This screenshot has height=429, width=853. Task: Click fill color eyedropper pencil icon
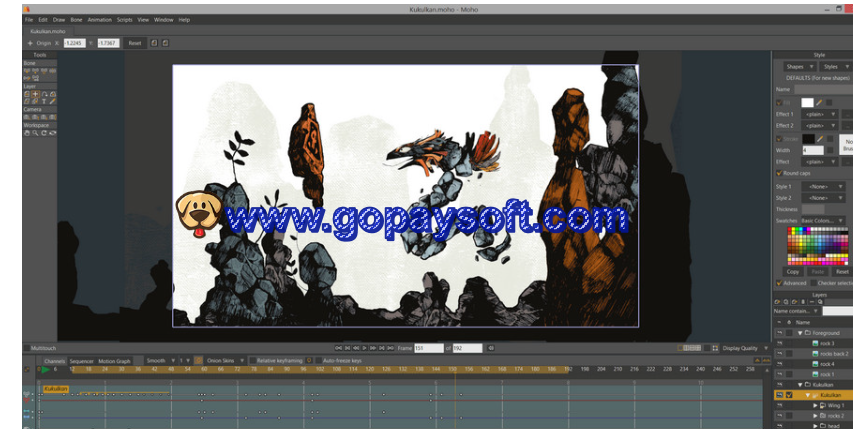(x=819, y=102)
